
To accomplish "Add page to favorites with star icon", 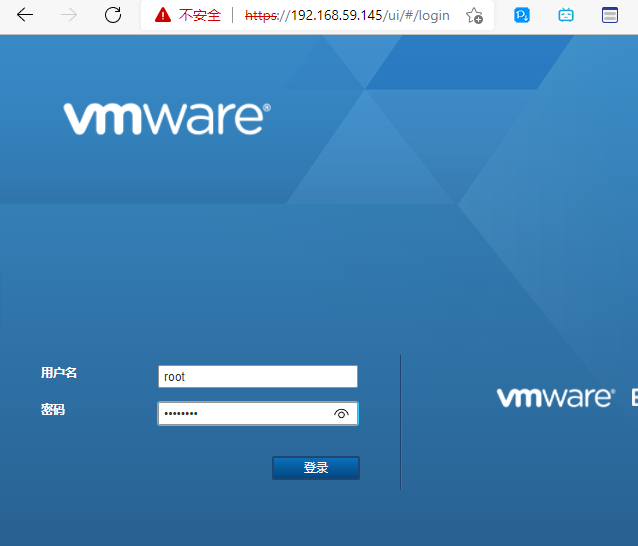I will pos(474,15).
